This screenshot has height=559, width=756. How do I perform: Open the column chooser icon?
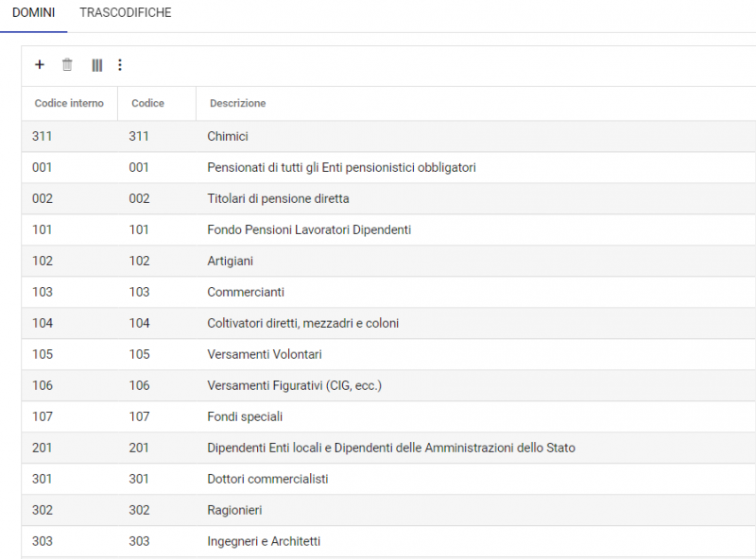point(96,65)
